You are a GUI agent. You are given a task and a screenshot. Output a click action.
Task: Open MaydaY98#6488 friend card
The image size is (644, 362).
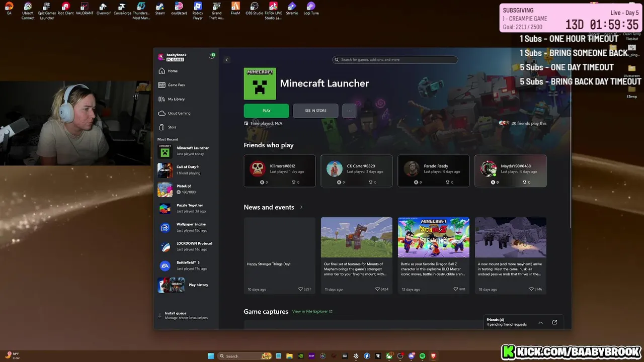click(511, 171)
